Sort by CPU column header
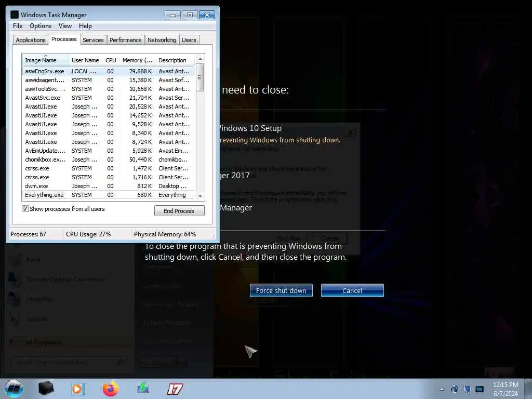 111,60
